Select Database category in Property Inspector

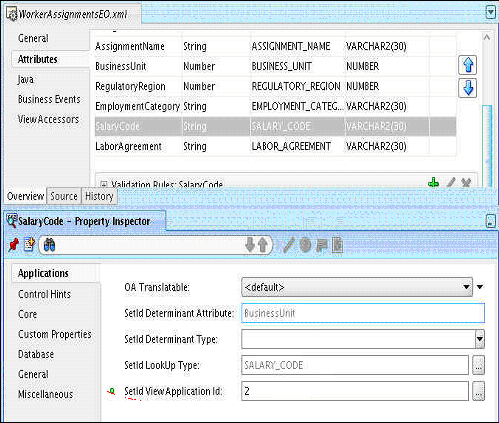pos(36,354)
